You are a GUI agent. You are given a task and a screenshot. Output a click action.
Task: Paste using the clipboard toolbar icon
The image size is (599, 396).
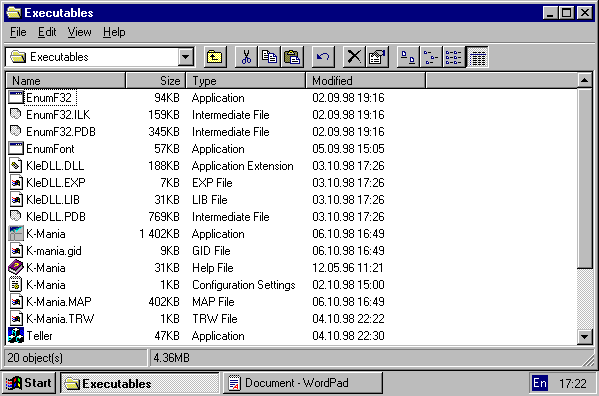pos(292,57)
